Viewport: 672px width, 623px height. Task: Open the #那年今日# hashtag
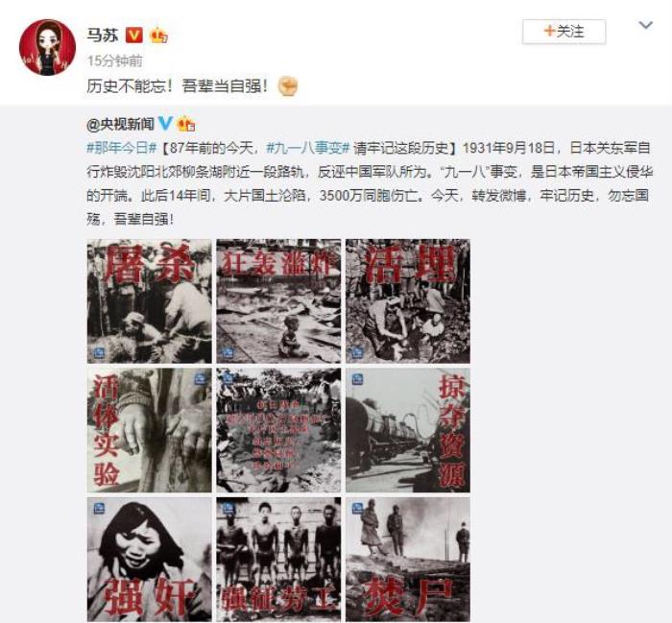pos(122,148)
